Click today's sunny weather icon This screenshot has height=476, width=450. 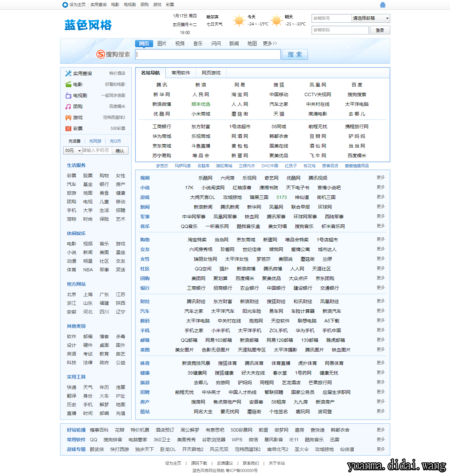coord(239,20)
